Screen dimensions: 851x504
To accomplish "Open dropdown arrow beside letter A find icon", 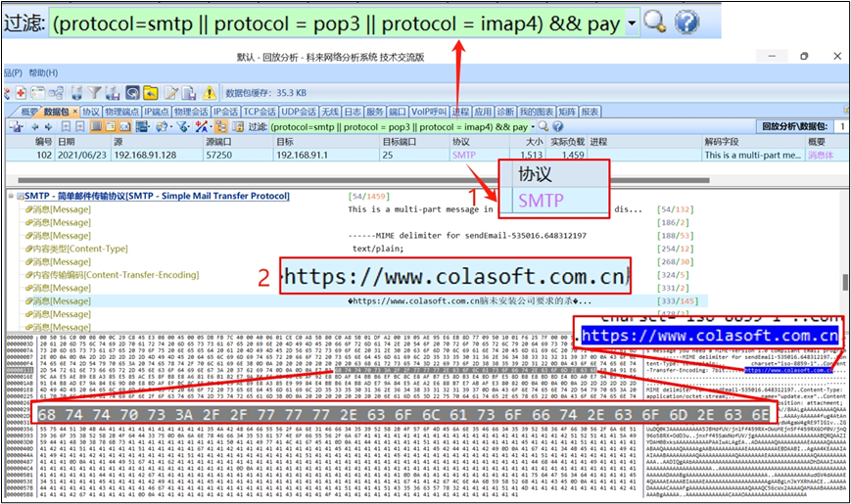I will pos(210,127).
